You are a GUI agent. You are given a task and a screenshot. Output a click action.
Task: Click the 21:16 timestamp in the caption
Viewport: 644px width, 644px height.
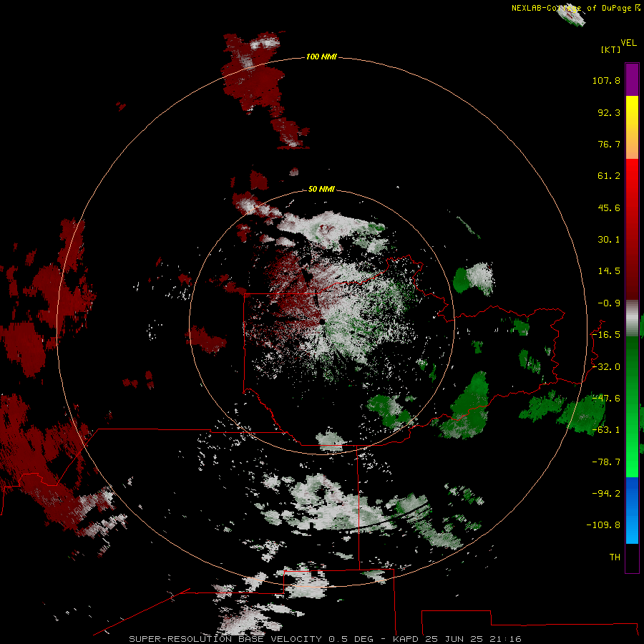point(505,639)
